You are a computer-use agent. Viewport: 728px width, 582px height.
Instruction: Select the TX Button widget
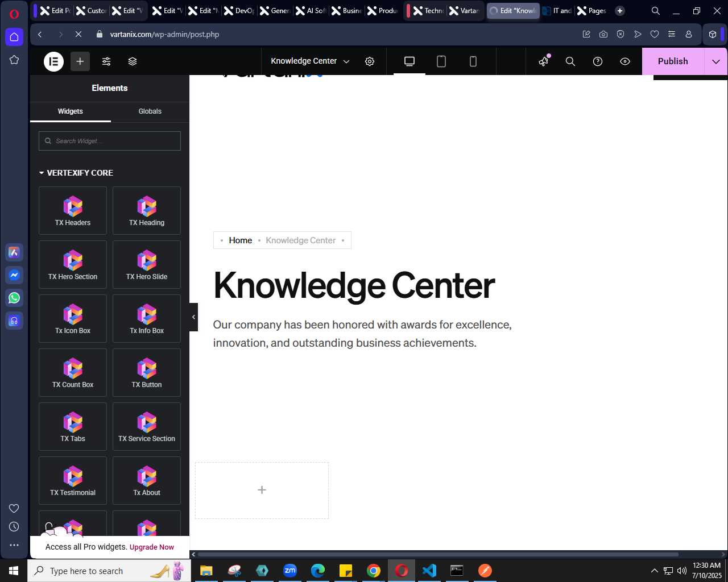[147, 372]
